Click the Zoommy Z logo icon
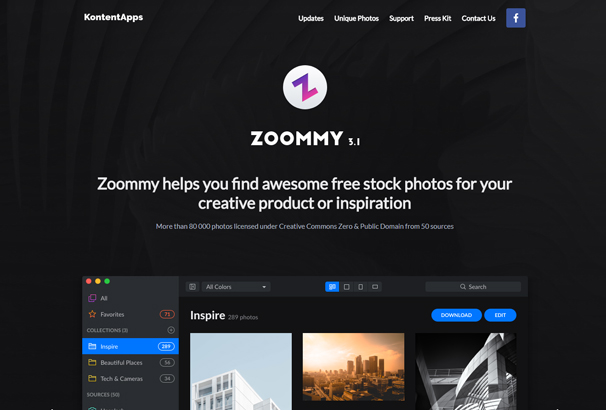The height and width of the screenshot is (410, 606). (x=305, y=87)
